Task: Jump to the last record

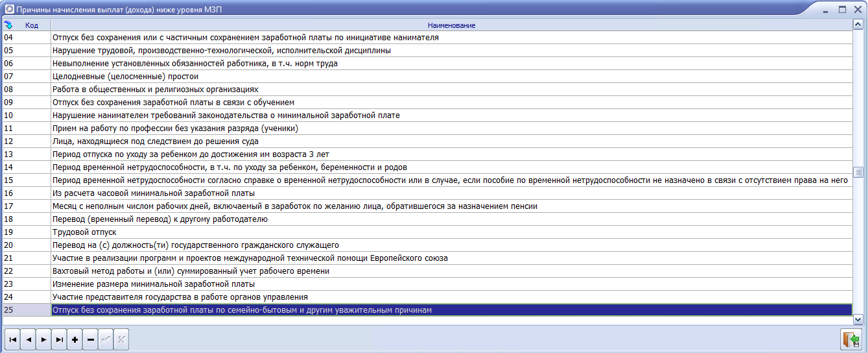Action: coord(59,340)
